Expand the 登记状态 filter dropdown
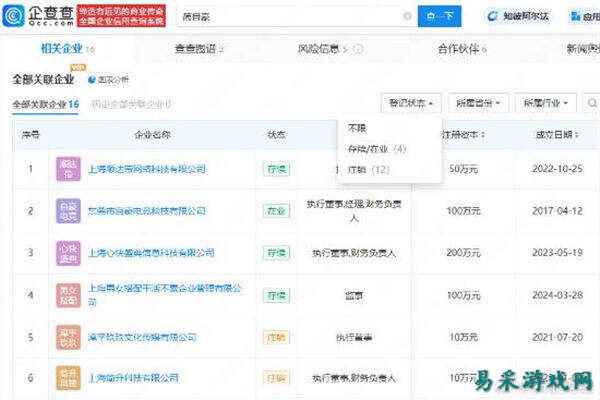 click(x=411, y=103)
